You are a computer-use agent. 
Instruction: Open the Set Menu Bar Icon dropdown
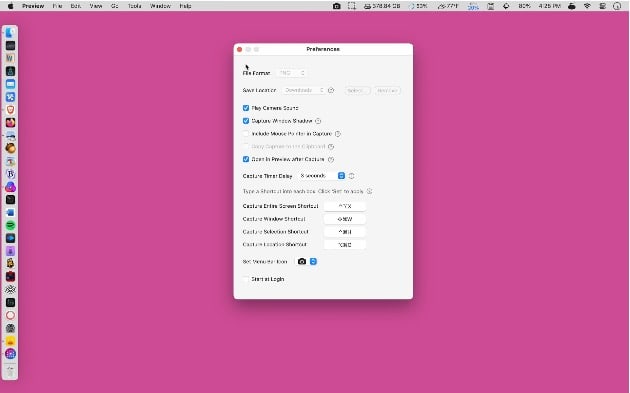(307, 262)
